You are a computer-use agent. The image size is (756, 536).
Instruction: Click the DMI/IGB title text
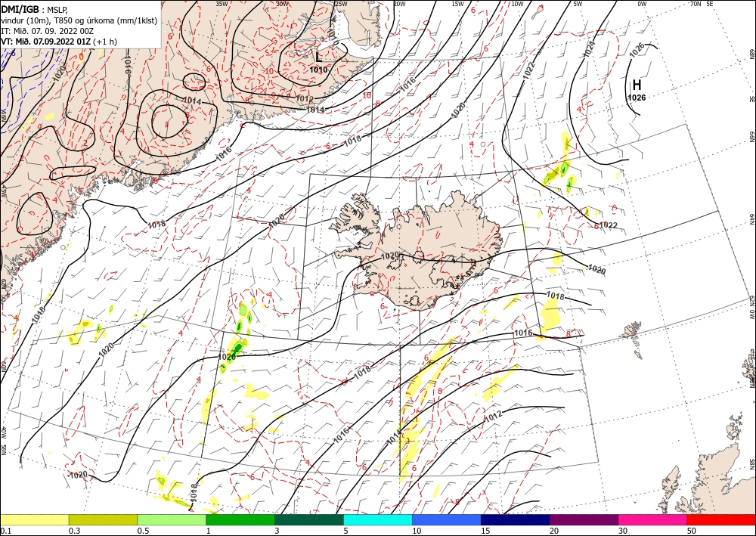(x=20, y=8)
